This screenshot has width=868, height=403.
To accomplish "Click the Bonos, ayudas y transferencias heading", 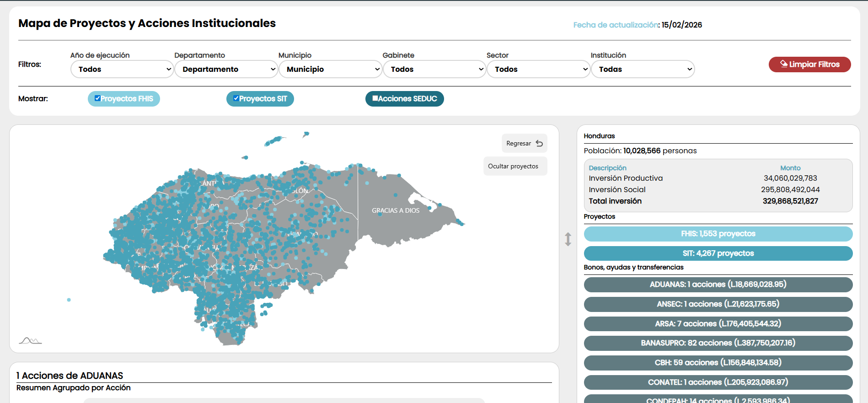I will tap(633, 267).
